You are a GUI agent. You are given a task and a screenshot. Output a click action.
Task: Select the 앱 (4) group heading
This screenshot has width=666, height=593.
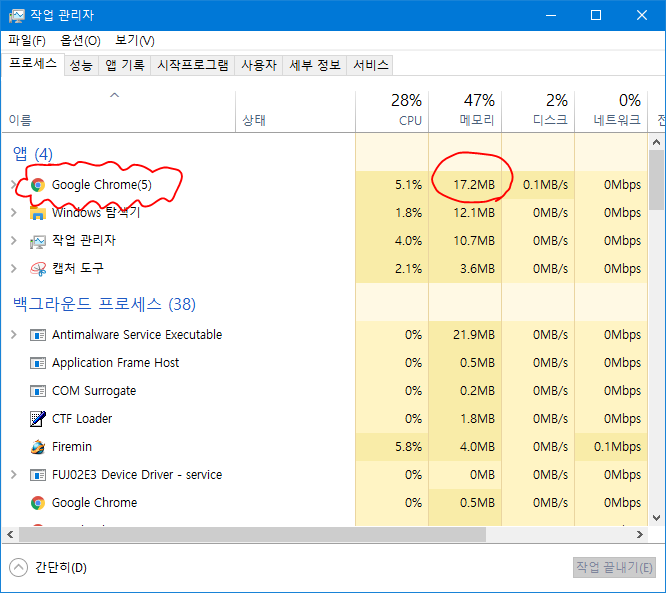(x=33, y=154)
